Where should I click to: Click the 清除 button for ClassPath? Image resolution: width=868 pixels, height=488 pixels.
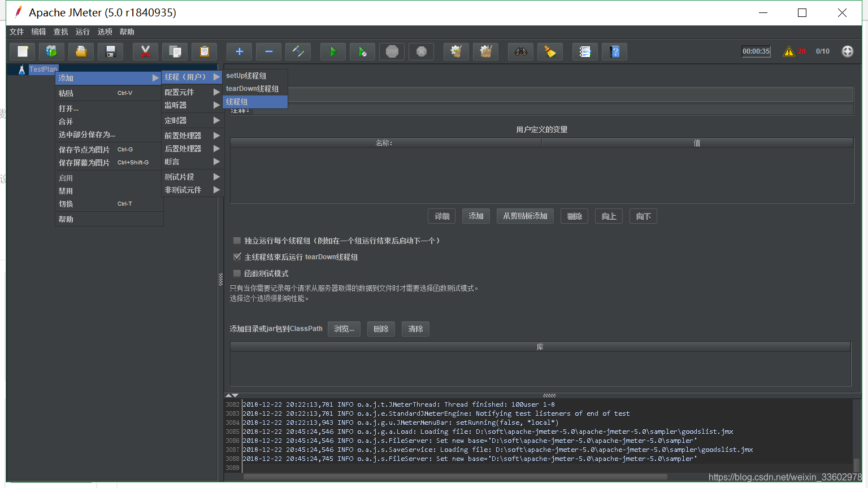(415, 329)
